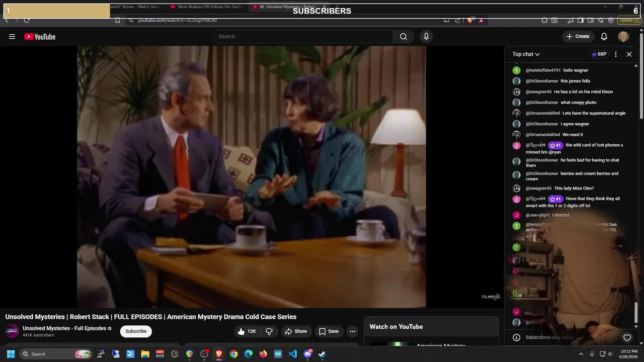Open the OXP channel points badge
The width and height of the screenshot is (644, 362).
(599, 54)
